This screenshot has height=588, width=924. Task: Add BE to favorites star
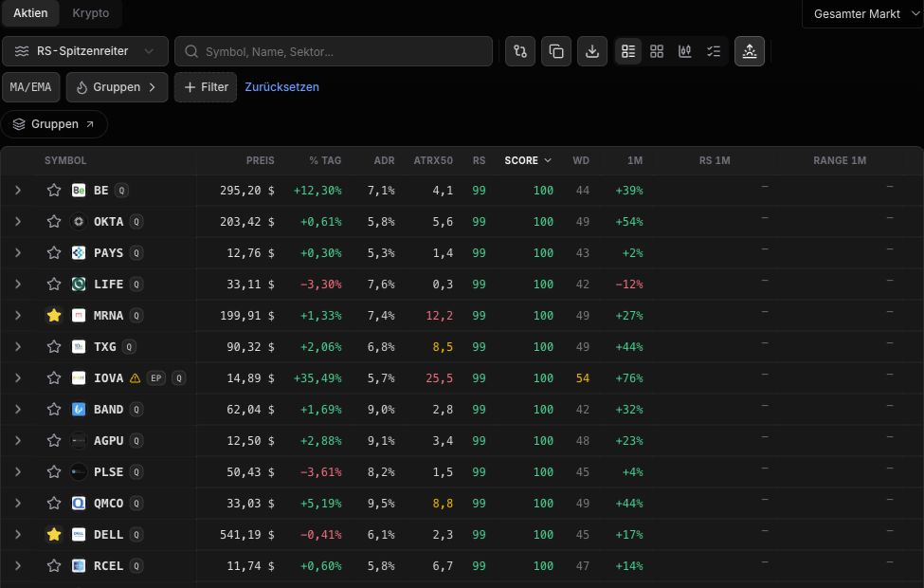click(x=54, y=191)
